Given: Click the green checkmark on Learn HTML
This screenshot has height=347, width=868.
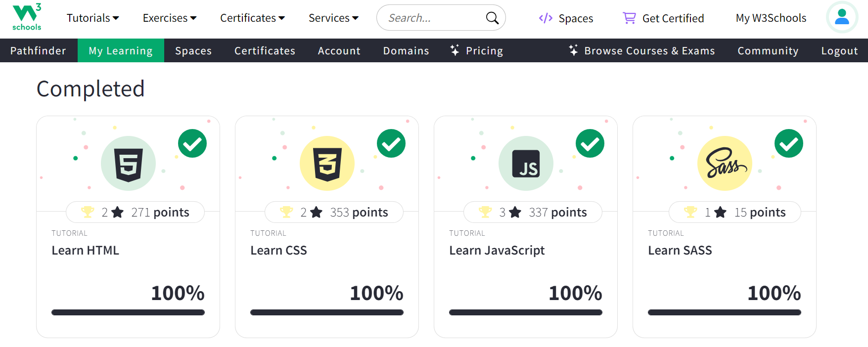Looking at the screenshot, I should coord(192,143).
